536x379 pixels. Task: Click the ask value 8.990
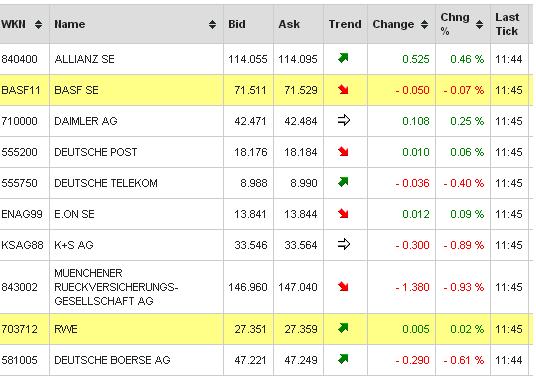304,183
